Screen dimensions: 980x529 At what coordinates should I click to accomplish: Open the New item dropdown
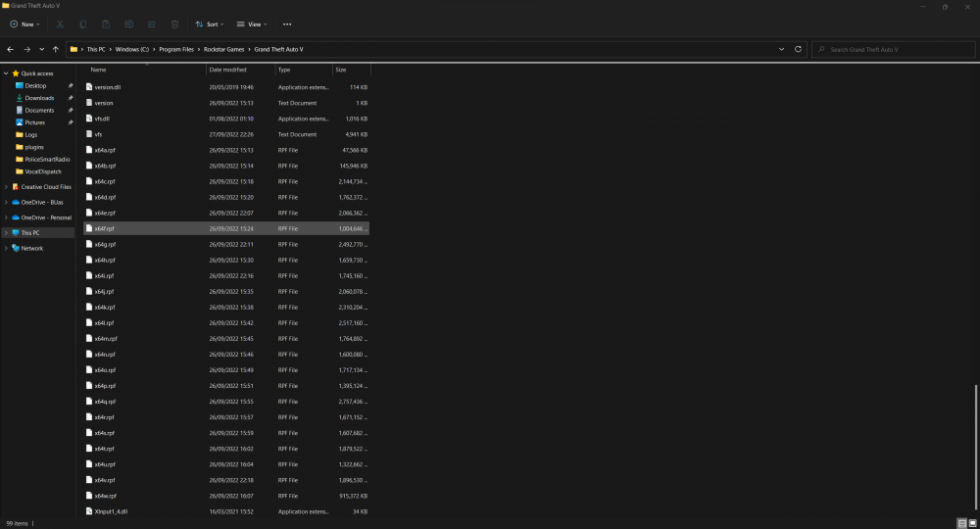coord(25,24)
